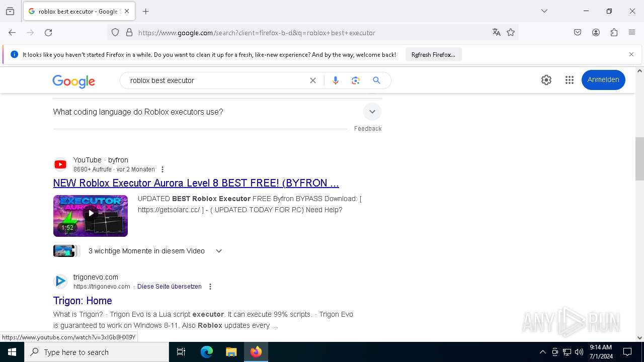
Task: Open the Extensions puzzle icon
Action: pyautogui.click(x=614, y=33)
